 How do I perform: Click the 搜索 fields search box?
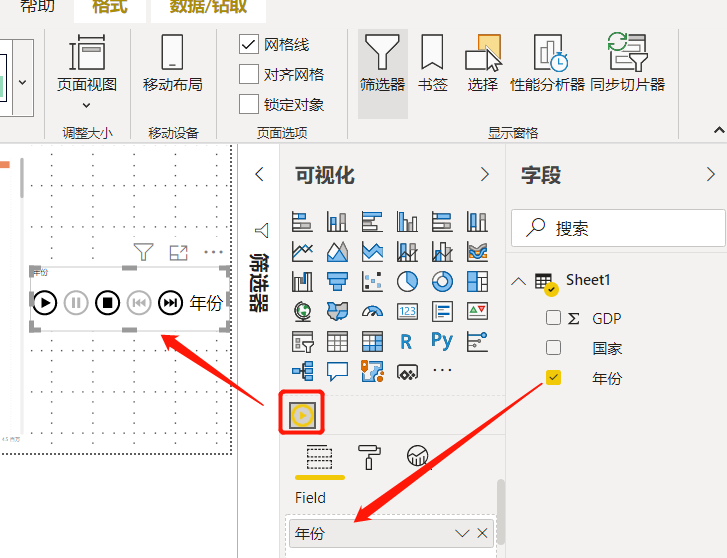pyautogui.click(x=618, y=228)
